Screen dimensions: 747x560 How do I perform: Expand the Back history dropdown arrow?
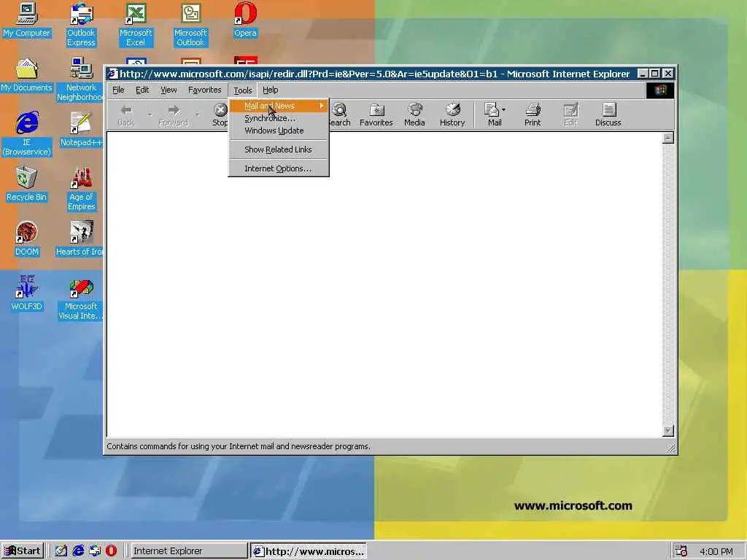coord(149,114)
